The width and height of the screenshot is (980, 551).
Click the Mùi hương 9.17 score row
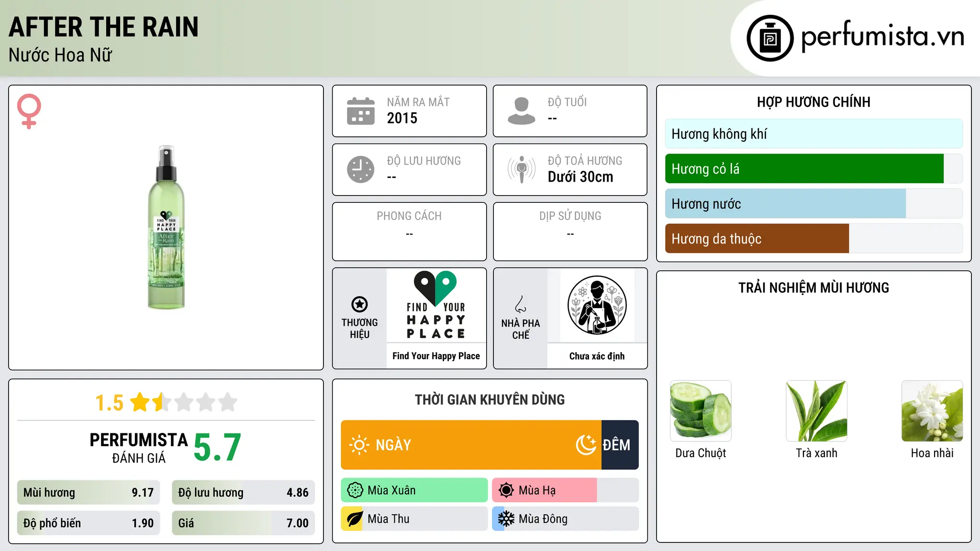[89, 493]
